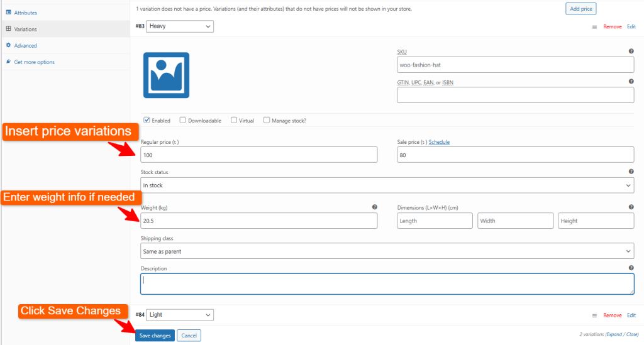Viewport: 644px width, 345px height.
Task: Click the GTIN field help icon
Action: point(631,82)
